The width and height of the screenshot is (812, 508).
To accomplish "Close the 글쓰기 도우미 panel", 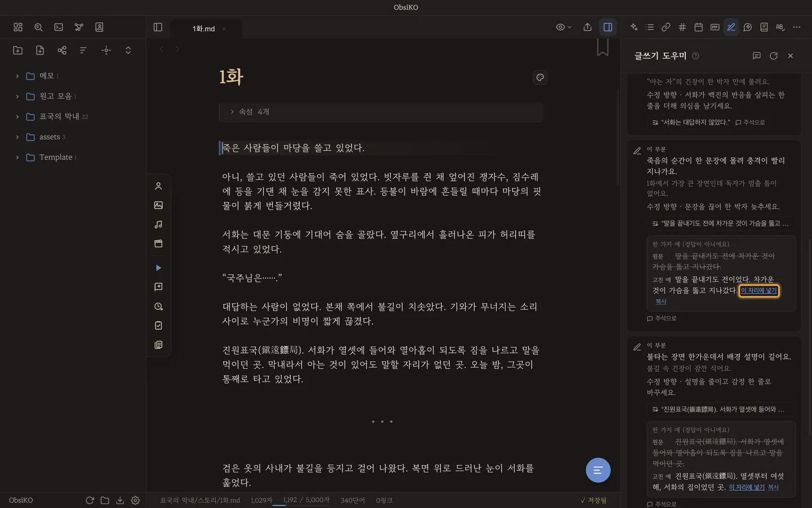I will tap(790, 56).
